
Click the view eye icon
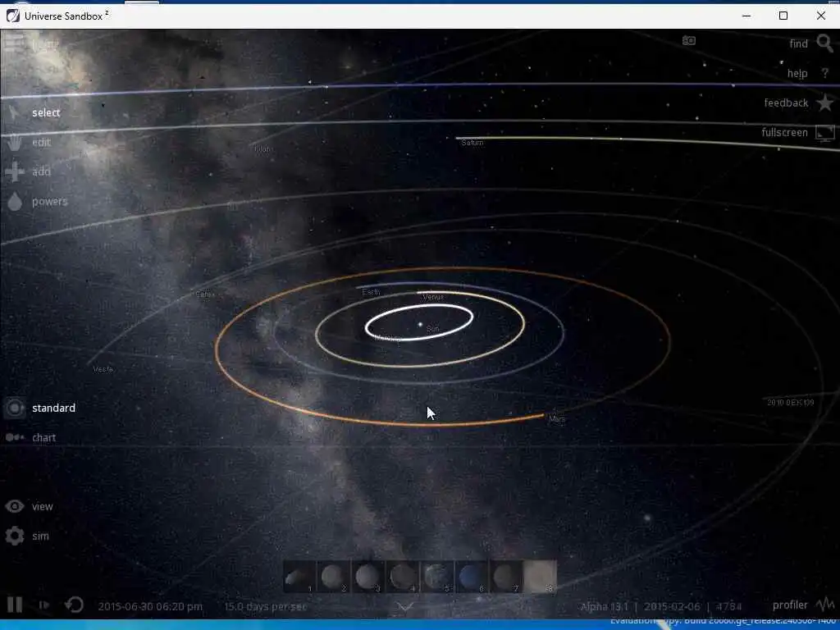pyautogui.click(x=15, y=506)
